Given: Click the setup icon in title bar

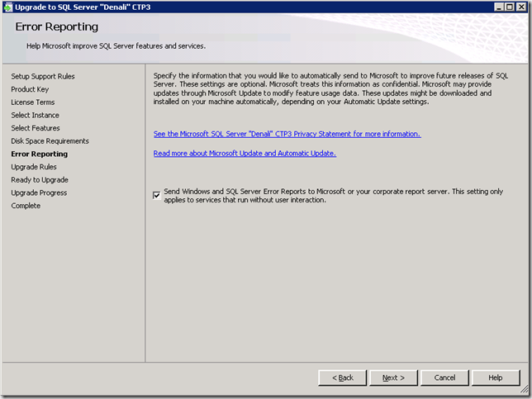Looking at the screenshot, I should point(8,7).
